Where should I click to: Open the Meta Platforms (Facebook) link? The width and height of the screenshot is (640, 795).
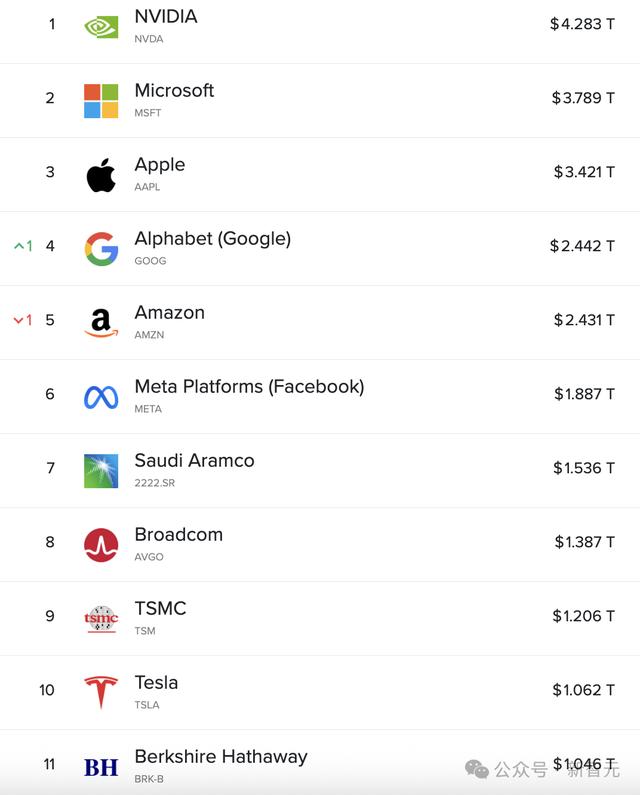tap(249, 386)
